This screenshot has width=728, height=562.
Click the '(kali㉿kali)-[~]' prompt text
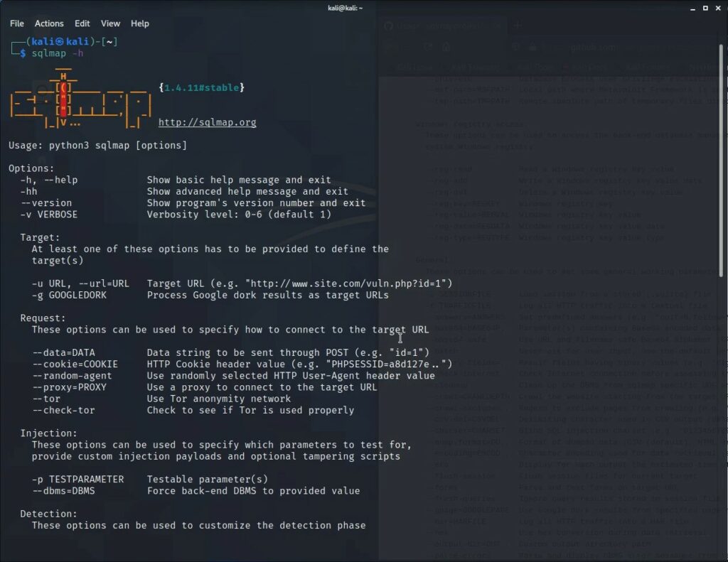72,42
